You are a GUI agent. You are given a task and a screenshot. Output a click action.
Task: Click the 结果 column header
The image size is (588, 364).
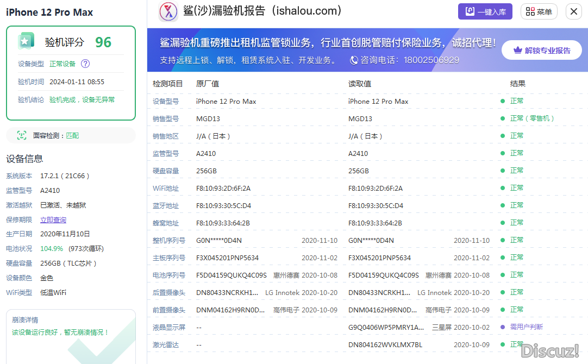click(x=517, y=84)
